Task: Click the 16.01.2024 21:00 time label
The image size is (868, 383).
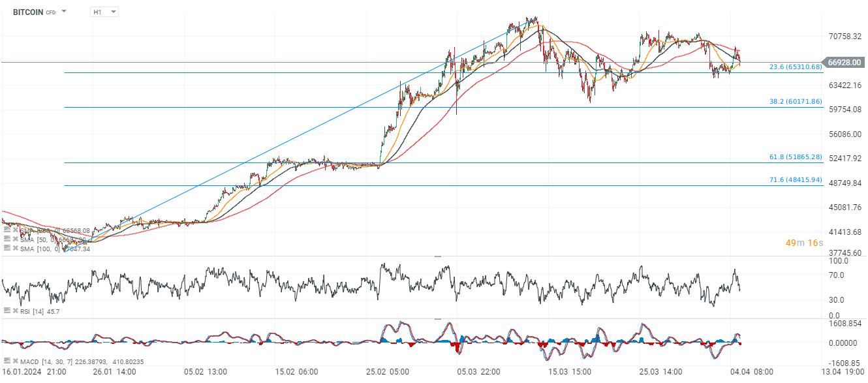Action: point(34,372)
